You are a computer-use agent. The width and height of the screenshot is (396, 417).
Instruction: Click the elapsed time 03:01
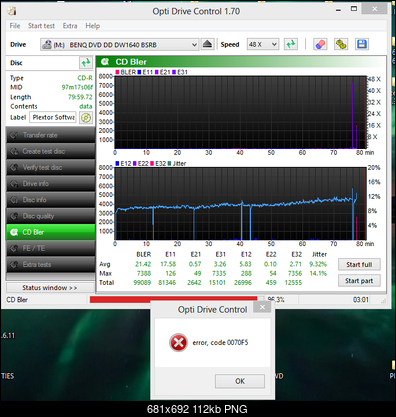[x=361, y=300]
